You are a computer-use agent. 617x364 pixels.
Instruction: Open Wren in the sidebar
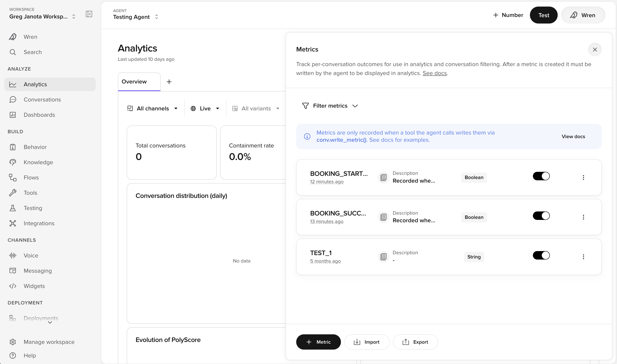[50, 37]
